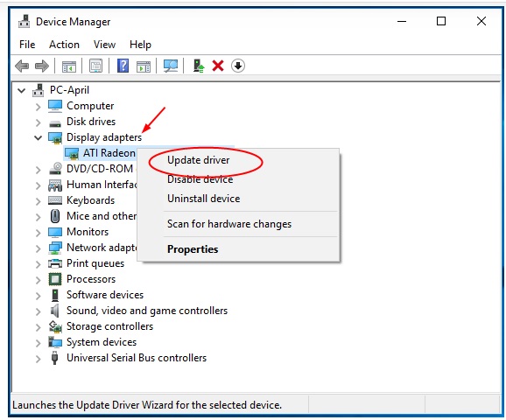Click the Forward arrow toolbar icon

coord(42,66)
